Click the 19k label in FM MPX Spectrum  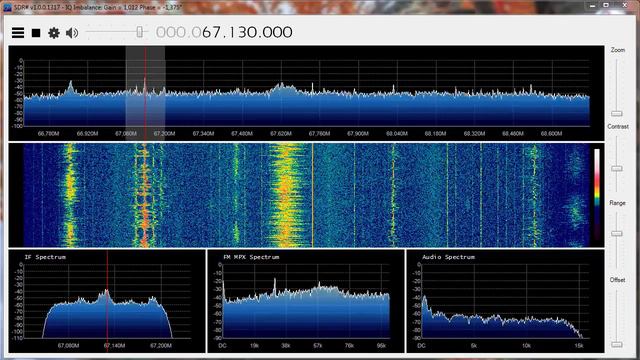tap(254, 346)
